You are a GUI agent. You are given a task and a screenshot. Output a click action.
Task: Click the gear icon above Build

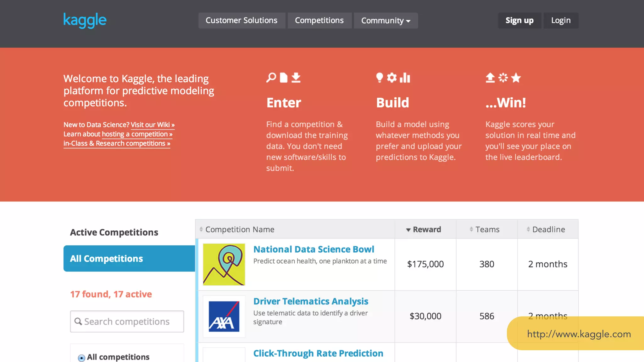392,77
